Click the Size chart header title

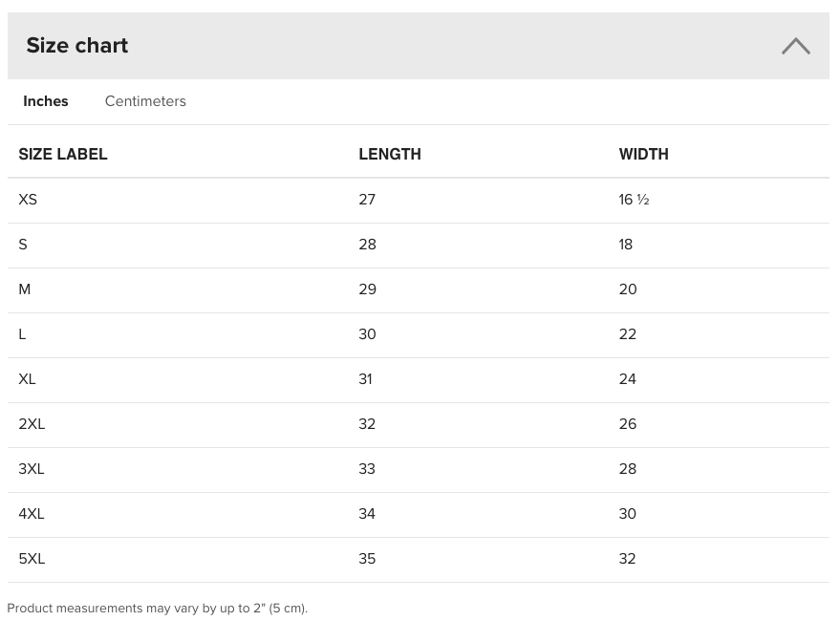(77, 46)
